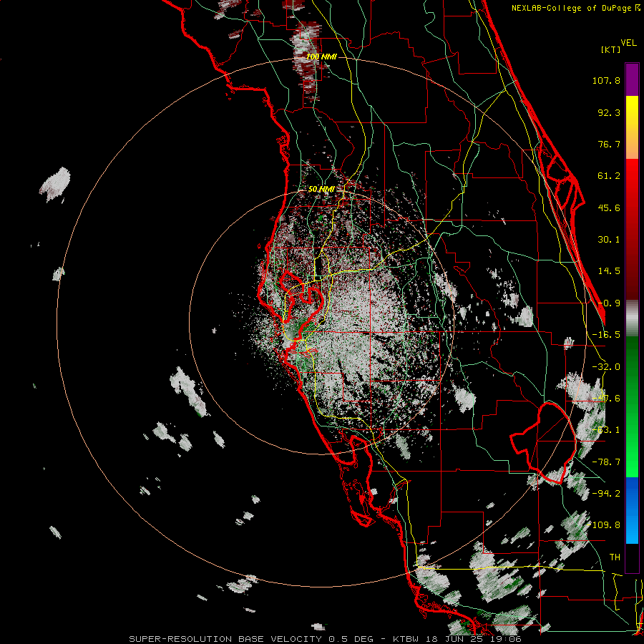The image size is (644, 644).
Task: Click the -63.1 value on velocity scale
Action: (x=606, y=430)
